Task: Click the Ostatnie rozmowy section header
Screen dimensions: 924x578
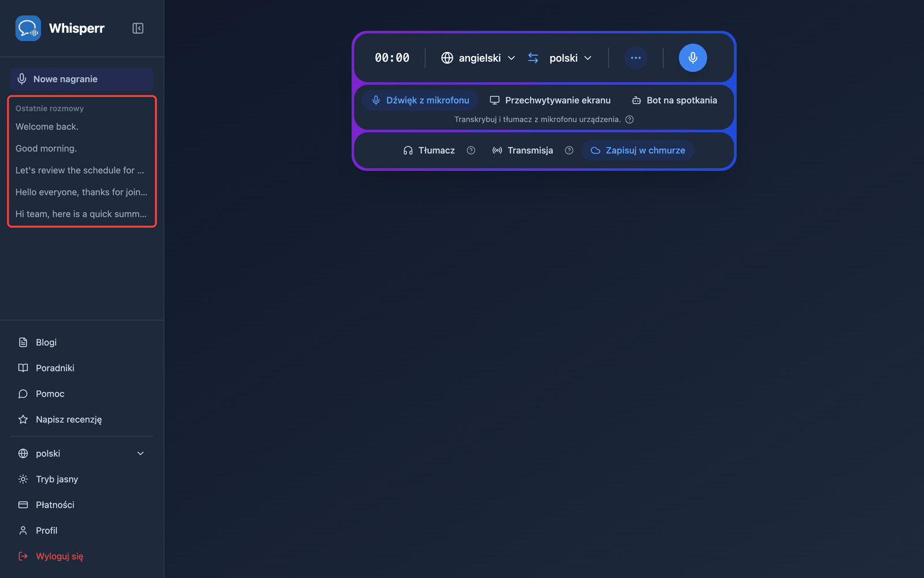Action: coord(50,109)
